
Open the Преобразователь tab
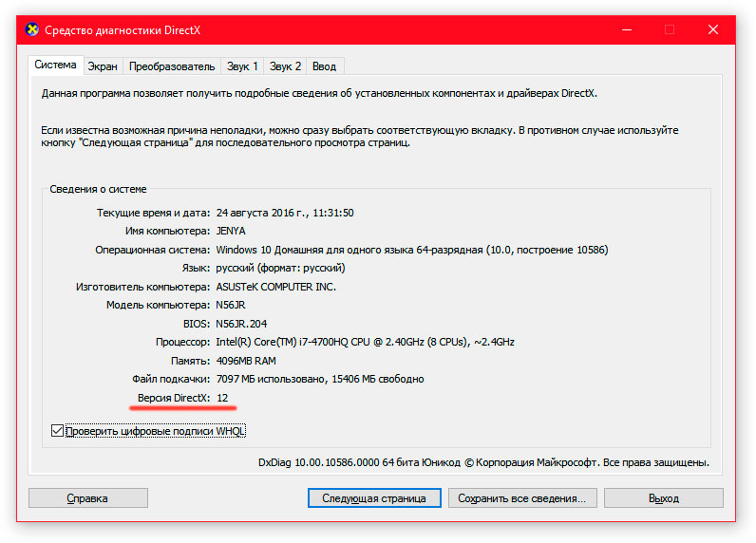[172, 66]
